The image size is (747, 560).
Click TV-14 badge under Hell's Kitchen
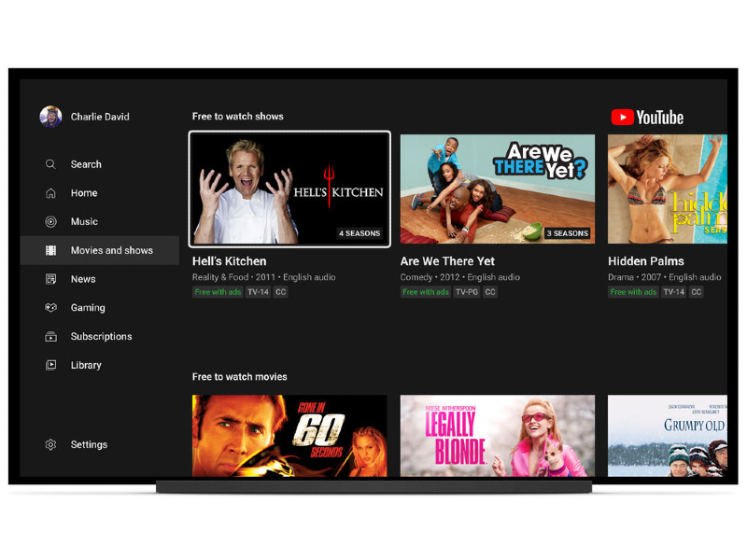click(259, 292)
